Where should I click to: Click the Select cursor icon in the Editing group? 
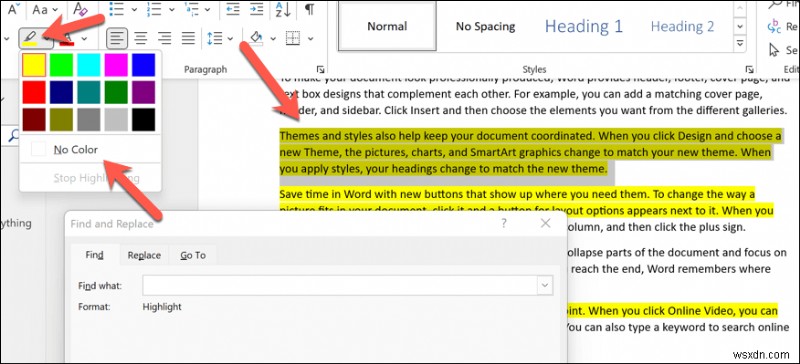point(774,50)
